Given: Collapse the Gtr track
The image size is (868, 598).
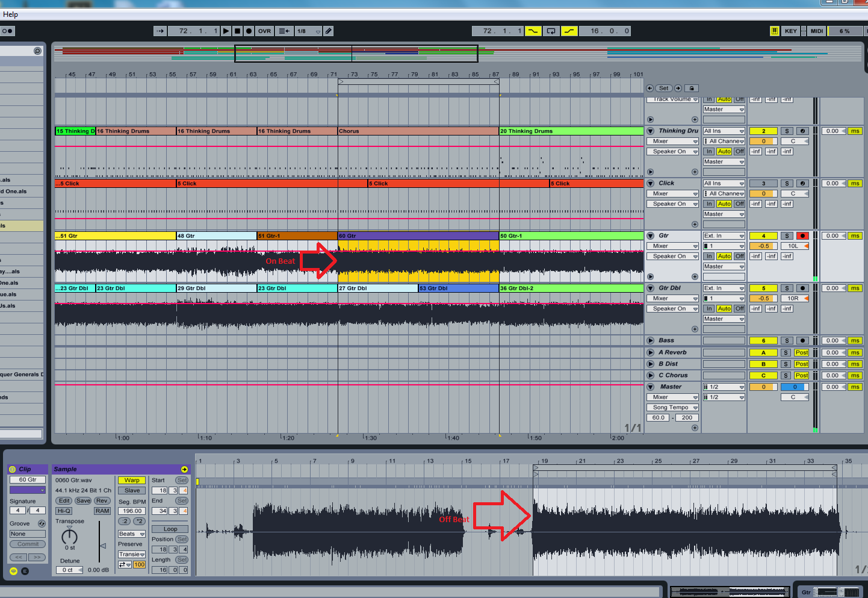Looking at the screenshot, I should [651, 235].
